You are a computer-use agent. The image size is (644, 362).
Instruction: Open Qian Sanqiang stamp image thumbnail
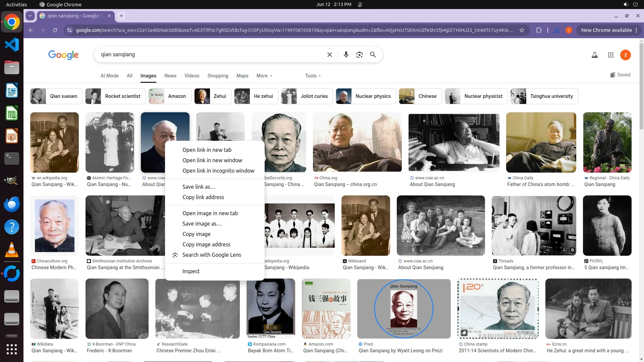click(x=498, y=308)
